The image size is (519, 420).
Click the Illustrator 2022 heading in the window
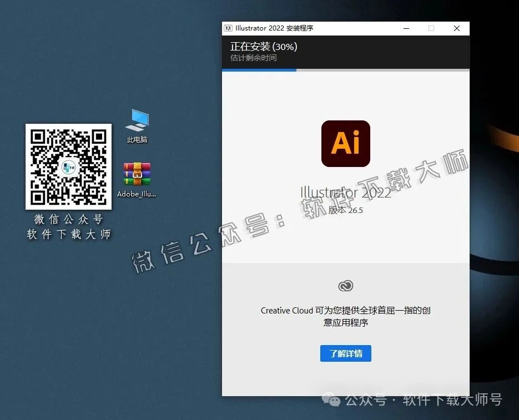click(345, 193)
